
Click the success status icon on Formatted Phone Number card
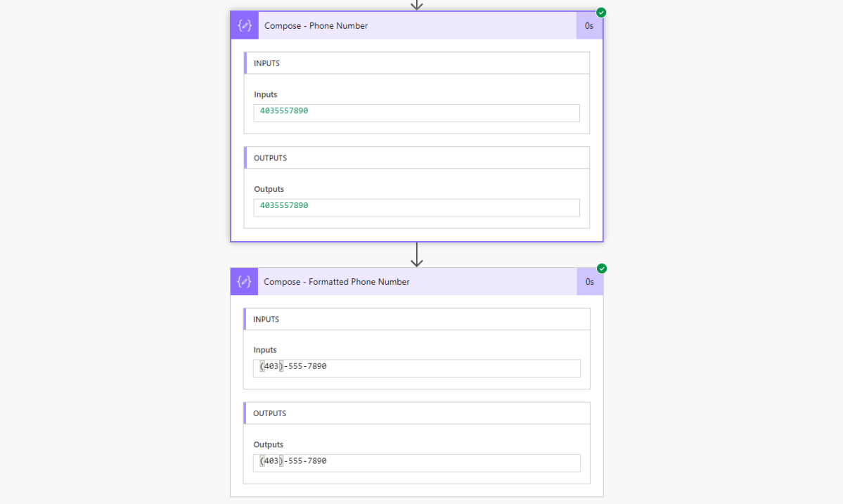point(601,268)
